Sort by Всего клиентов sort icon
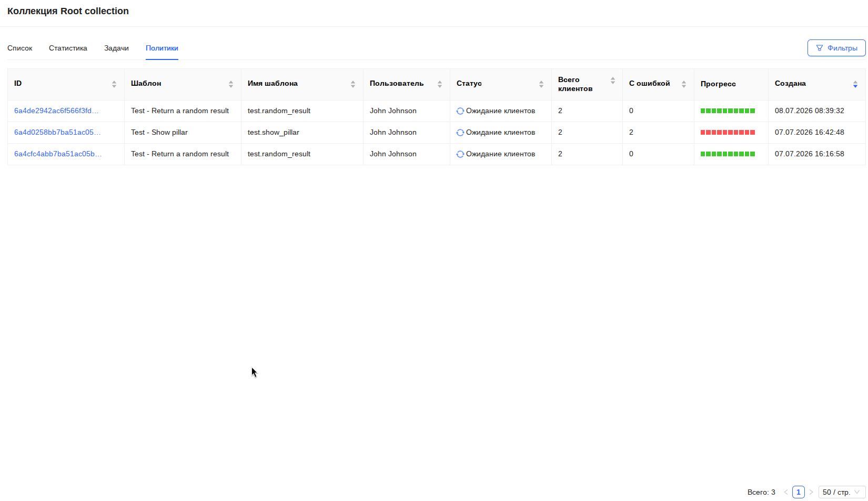This screenshot has height=501, width=868. [x=613, y=81]
